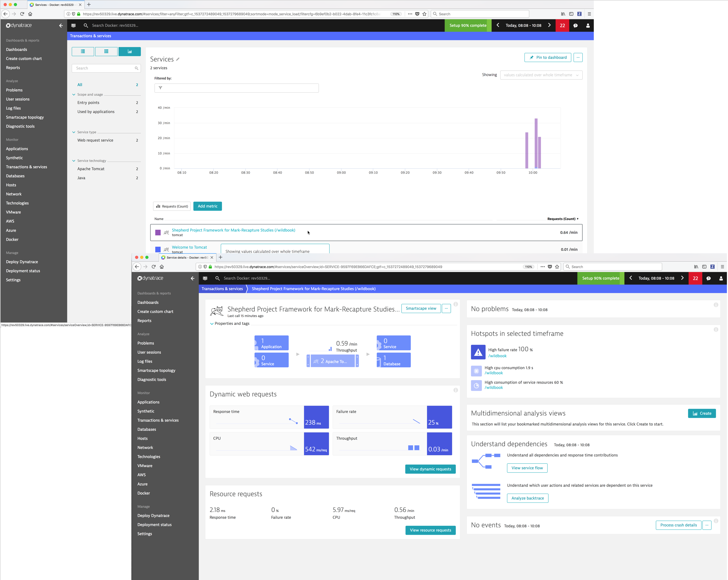
Task: Bookmark the page with the star in Services window
Action: [425, 14]
